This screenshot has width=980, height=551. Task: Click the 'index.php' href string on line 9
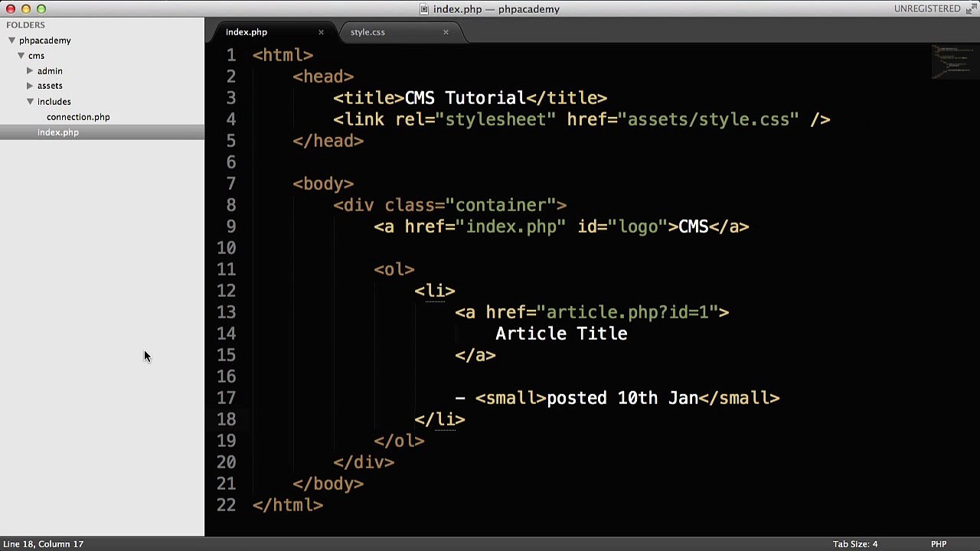tap(511, 227)
